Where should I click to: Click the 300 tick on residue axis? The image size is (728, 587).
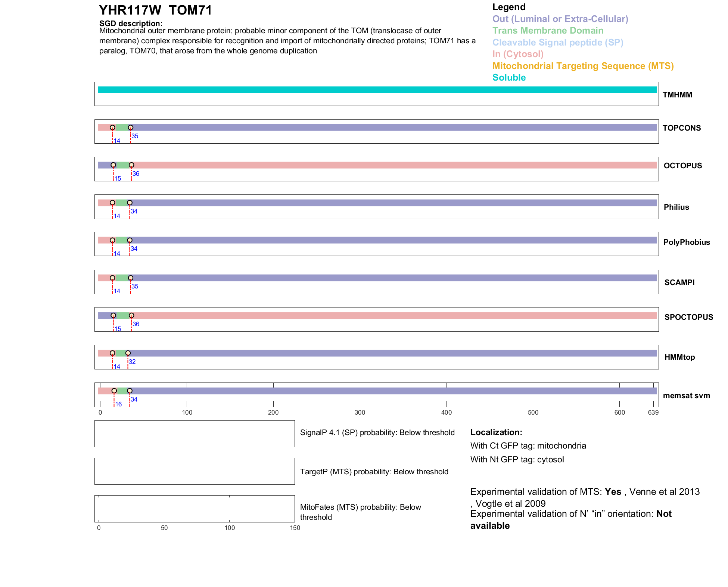click(360, 412)
